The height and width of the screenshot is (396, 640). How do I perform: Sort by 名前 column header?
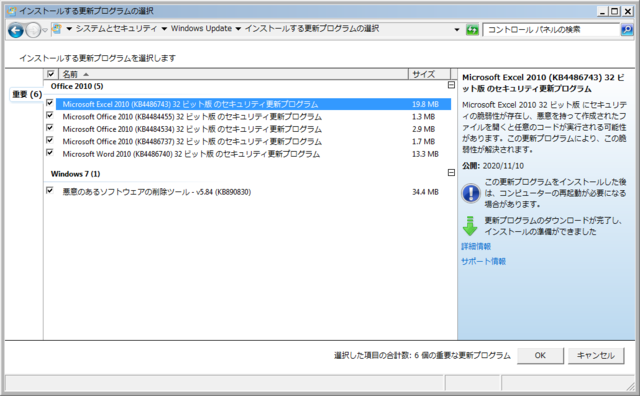[233, 74]
